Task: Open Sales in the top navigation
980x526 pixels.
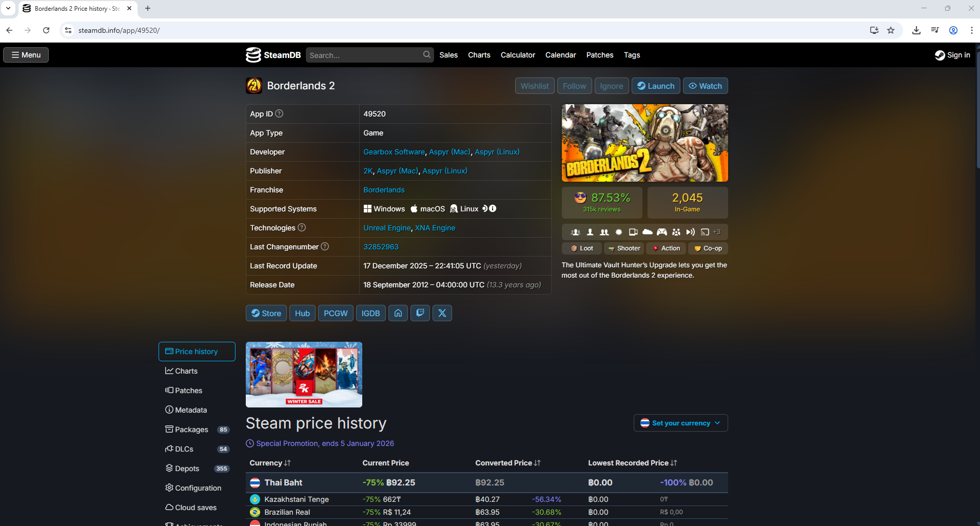Action: 448,55
